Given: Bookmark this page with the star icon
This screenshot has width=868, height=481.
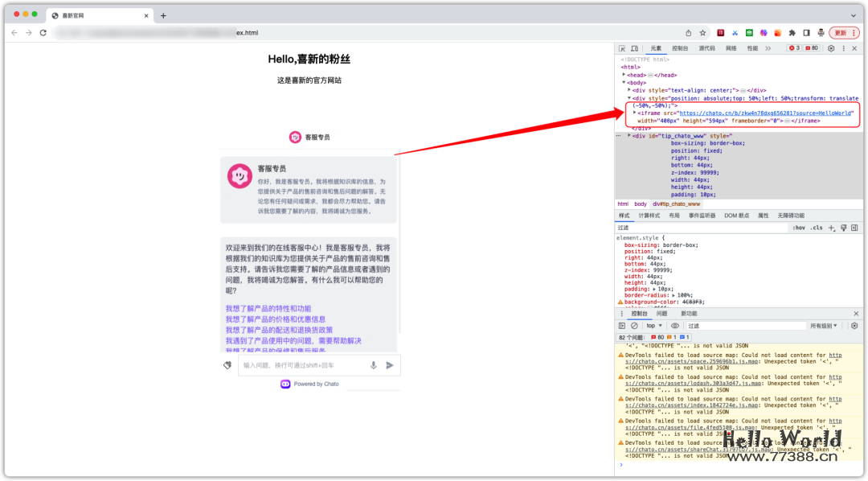Looking at the screenshot, I should coord(702,33).
